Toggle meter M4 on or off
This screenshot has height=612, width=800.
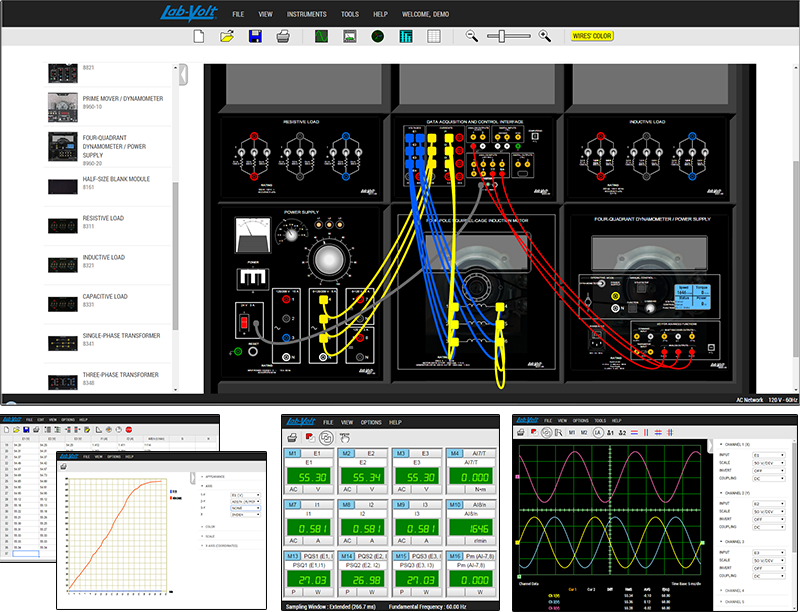pyautogui.click(x=455, y=453)
